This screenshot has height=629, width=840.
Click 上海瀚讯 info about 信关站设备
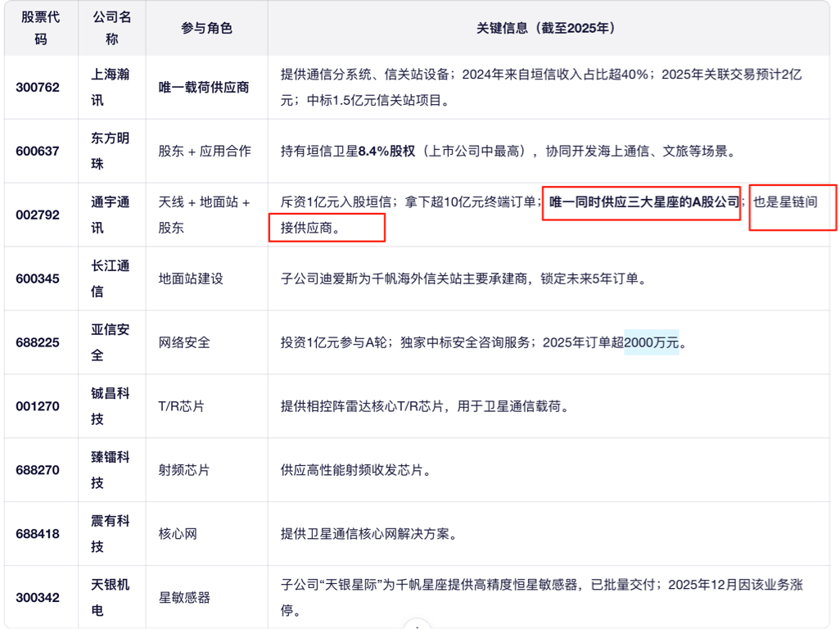(542, 88)
